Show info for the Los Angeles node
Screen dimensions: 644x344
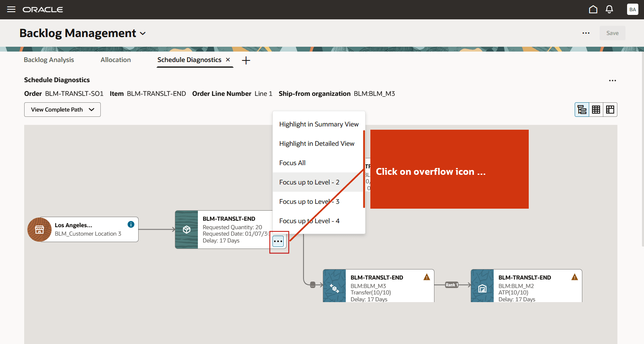click(131, 224)
